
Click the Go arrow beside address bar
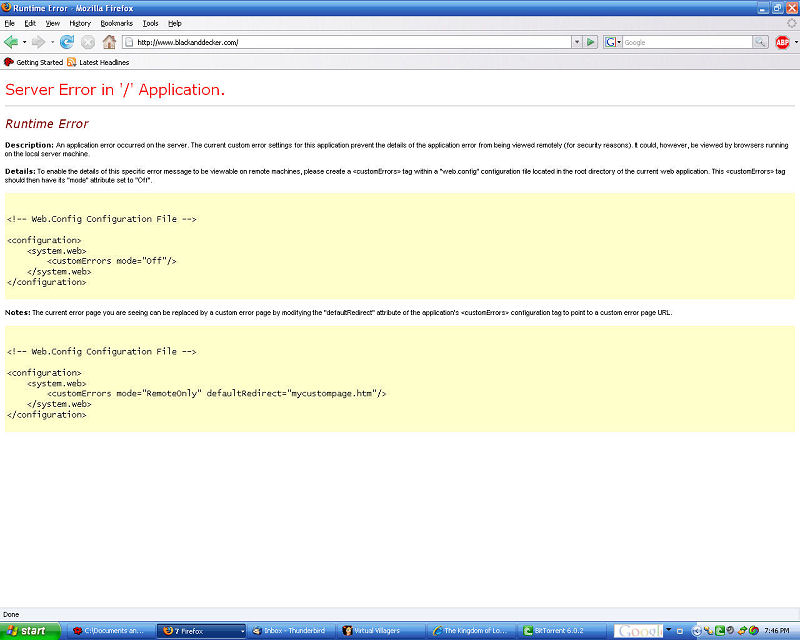591,42
